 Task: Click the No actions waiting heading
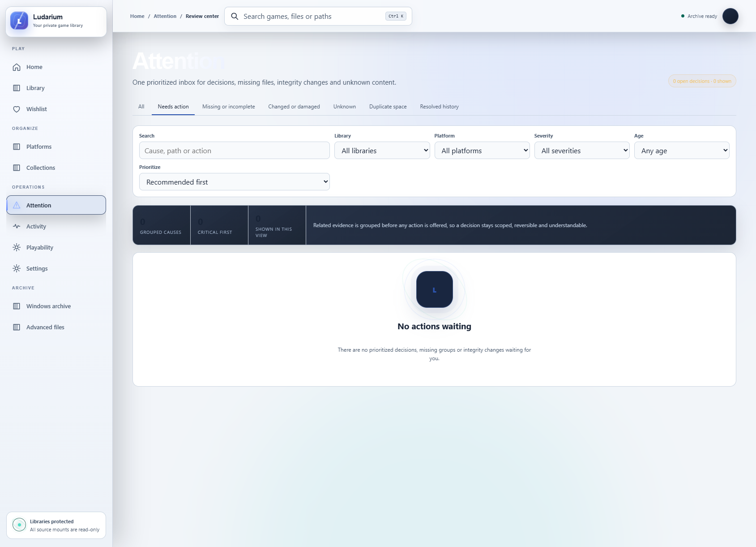click(x=434, y=327)
